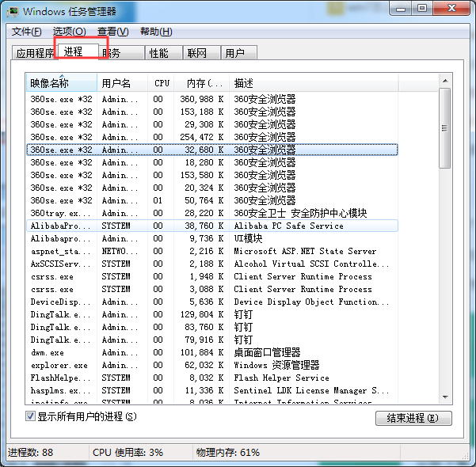Select the aspnet_sta... process row
Image resolution: width=476 pixels, height=467 pixels.
point(212,251)
